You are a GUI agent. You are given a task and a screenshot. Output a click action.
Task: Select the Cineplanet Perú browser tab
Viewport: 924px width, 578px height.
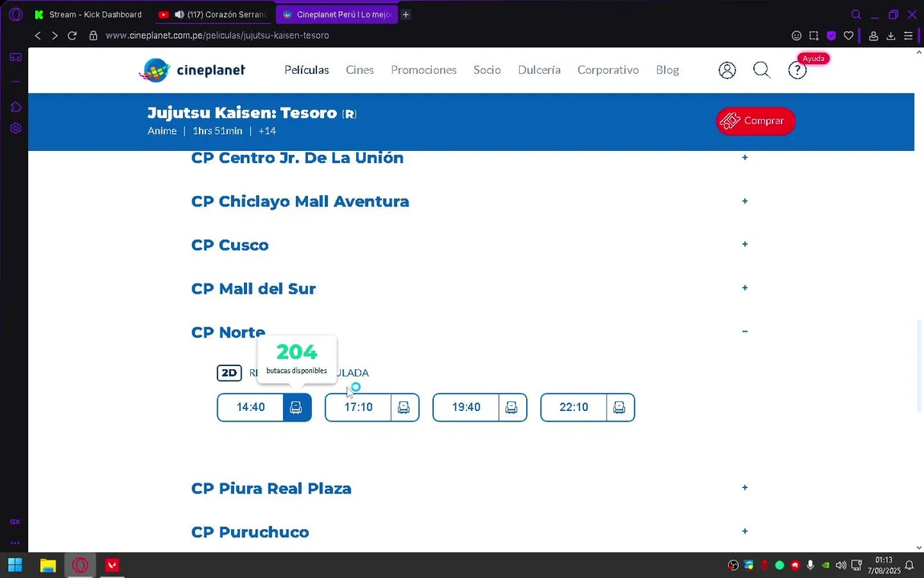337,14
